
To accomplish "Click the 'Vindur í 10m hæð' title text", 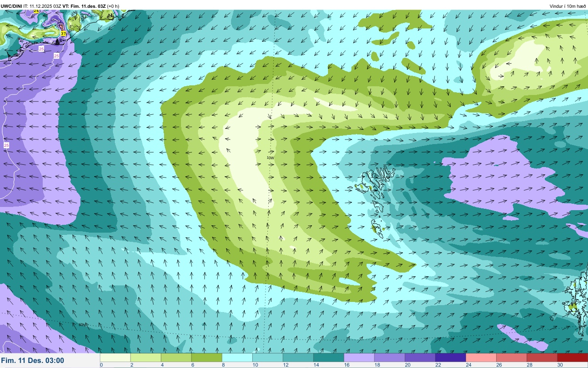I will click(x=568, y=6).
